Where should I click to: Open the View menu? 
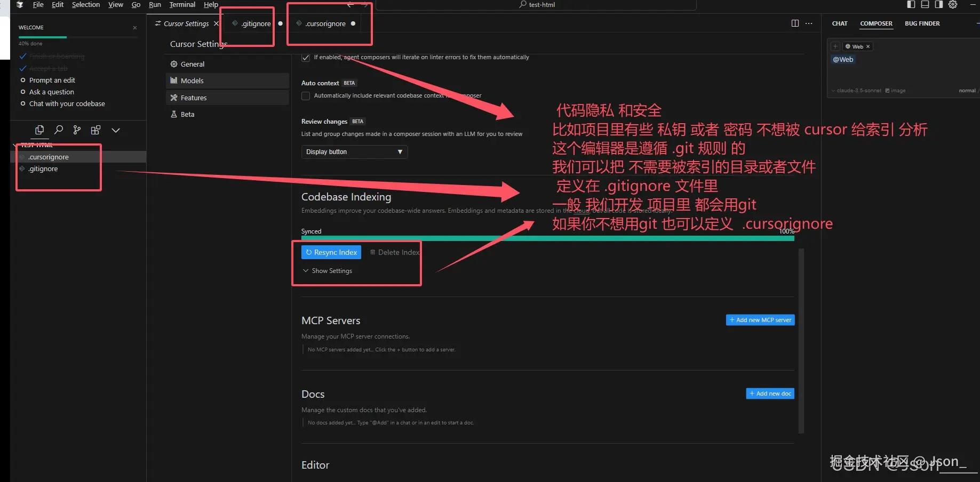click(116, 4)
